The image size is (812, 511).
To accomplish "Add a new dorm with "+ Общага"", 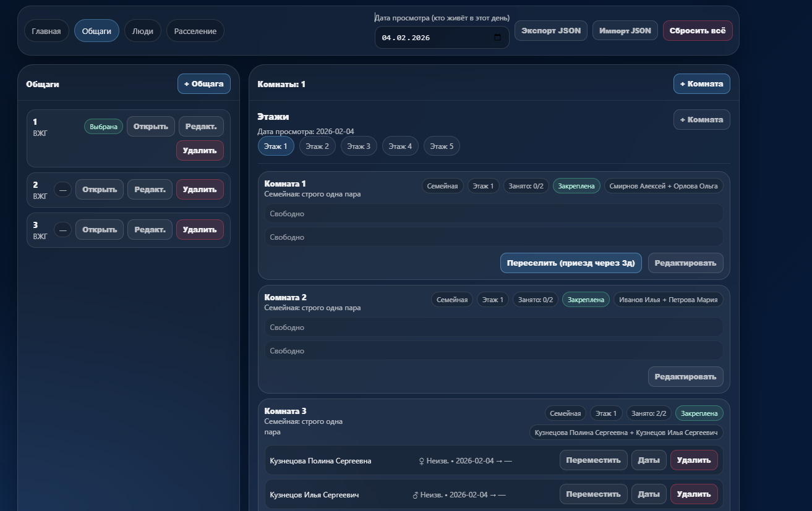I will click(x=203, y=83).
